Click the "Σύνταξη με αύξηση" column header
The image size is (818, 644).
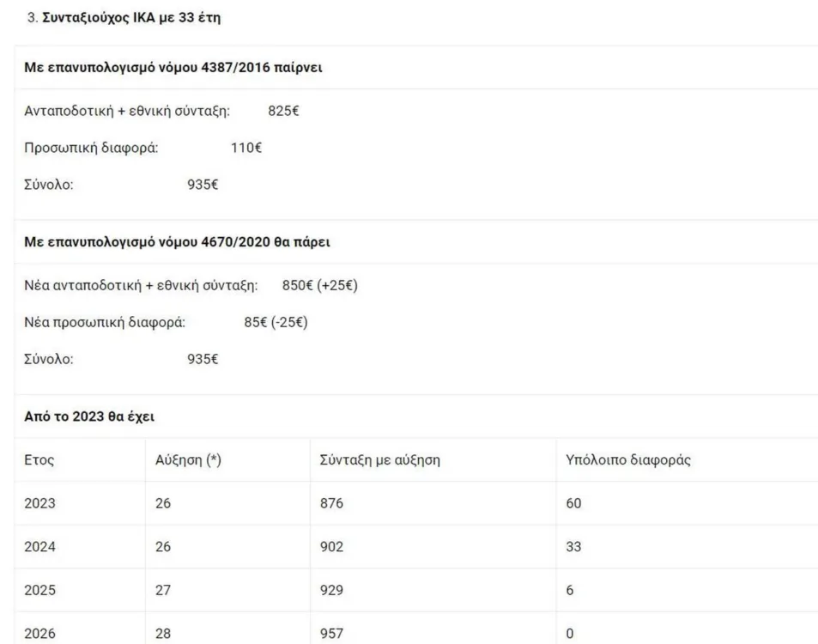click(374, 460)
